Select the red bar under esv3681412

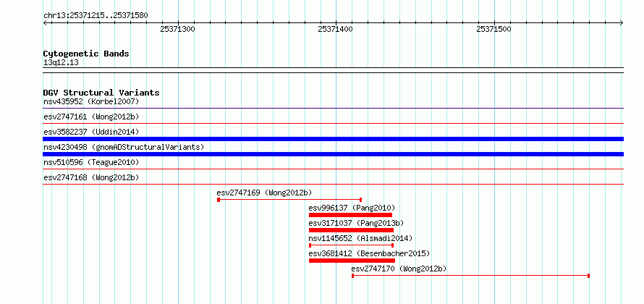[x=352, y=261]
